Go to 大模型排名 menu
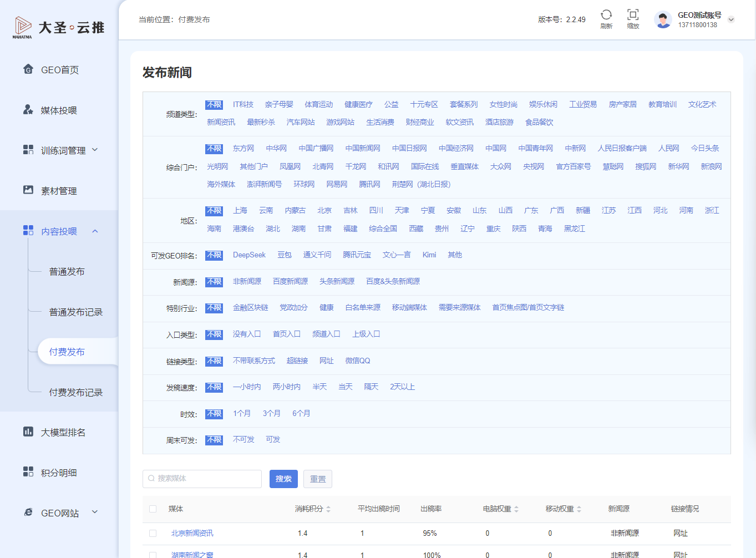This screenshot has width=756, height=558. coord(63,433)
